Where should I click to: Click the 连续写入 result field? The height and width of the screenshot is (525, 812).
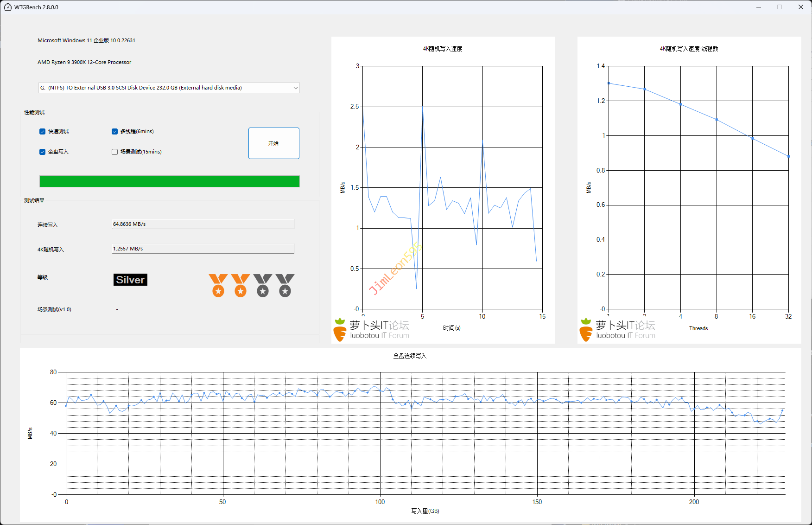203,224
